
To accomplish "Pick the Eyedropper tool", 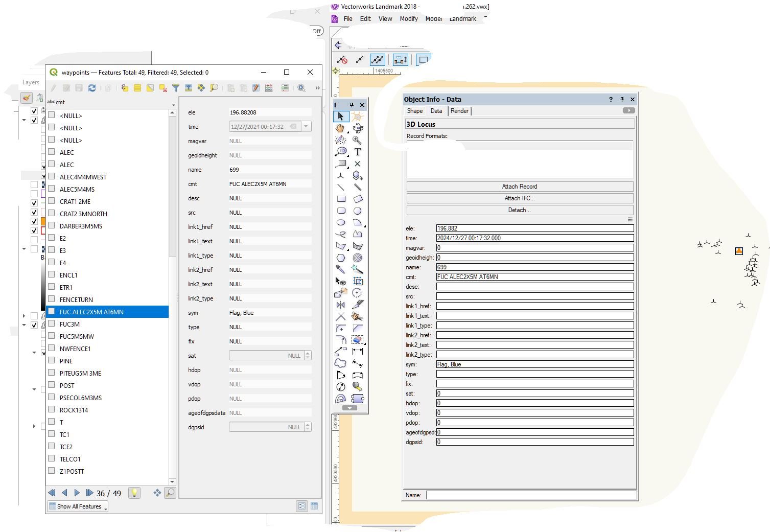I will 340,269.
